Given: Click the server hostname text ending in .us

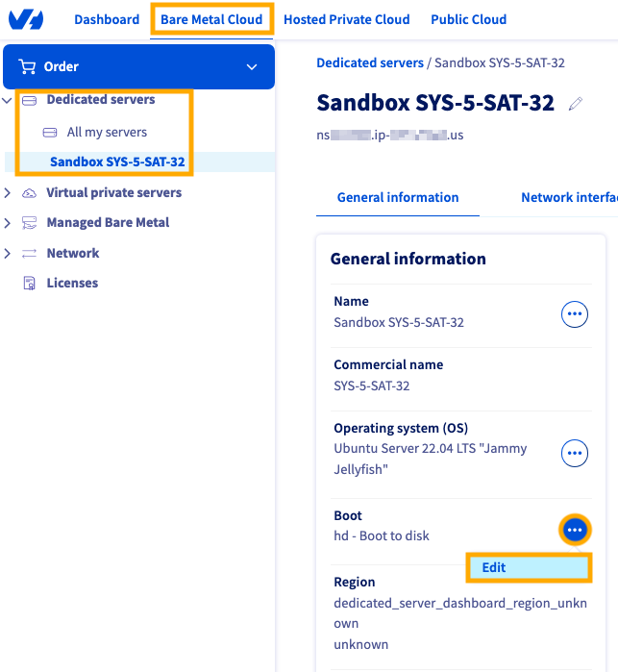Looking at the screenshot, I should tap(390, 136).
